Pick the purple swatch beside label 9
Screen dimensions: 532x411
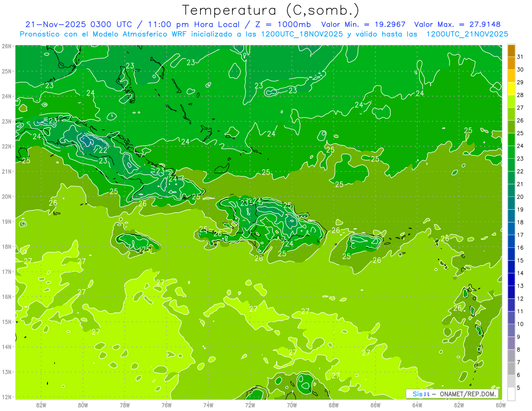(511, 343)
